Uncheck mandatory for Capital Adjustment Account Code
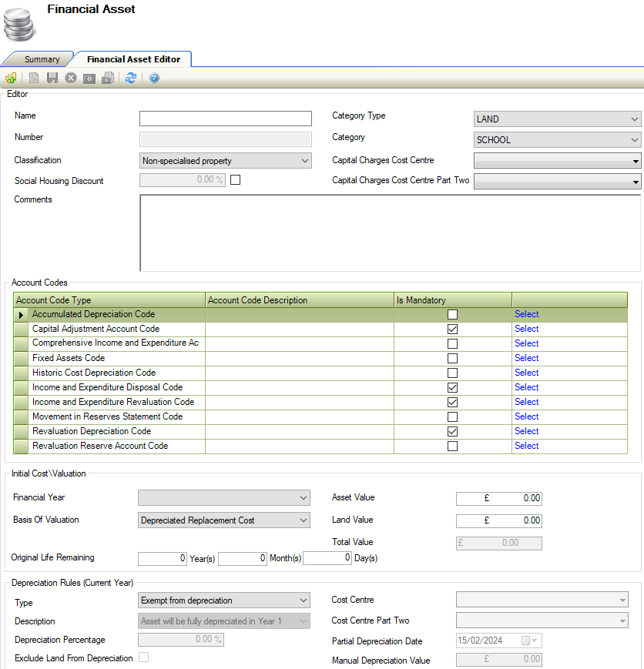The width and height of the screenshot is (644, 669). 452,329
